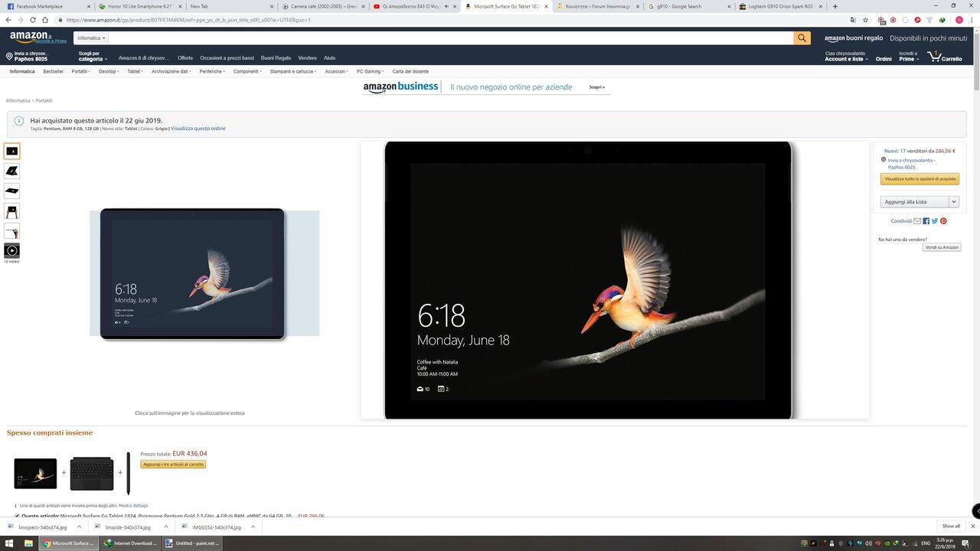Select the fourth product image thumbnail

pos(11,211)
